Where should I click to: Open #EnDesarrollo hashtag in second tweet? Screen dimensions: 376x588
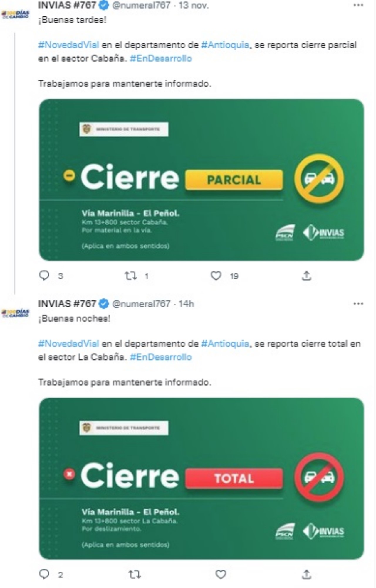tap(161, 357)
